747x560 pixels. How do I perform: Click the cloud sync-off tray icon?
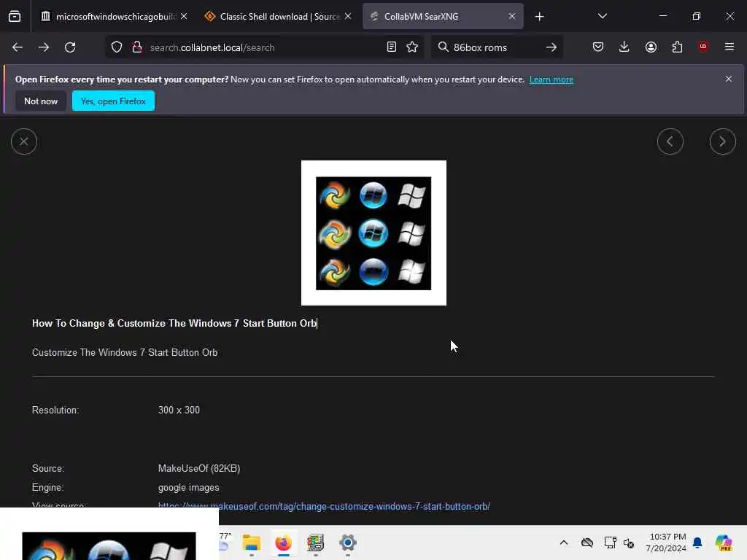tap(587, 542)
